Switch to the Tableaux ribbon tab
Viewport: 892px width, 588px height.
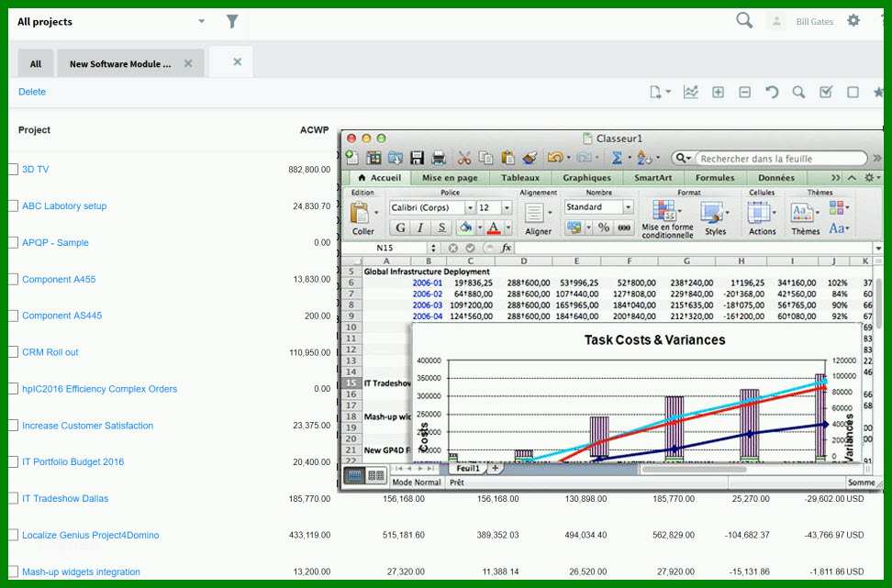520,178
